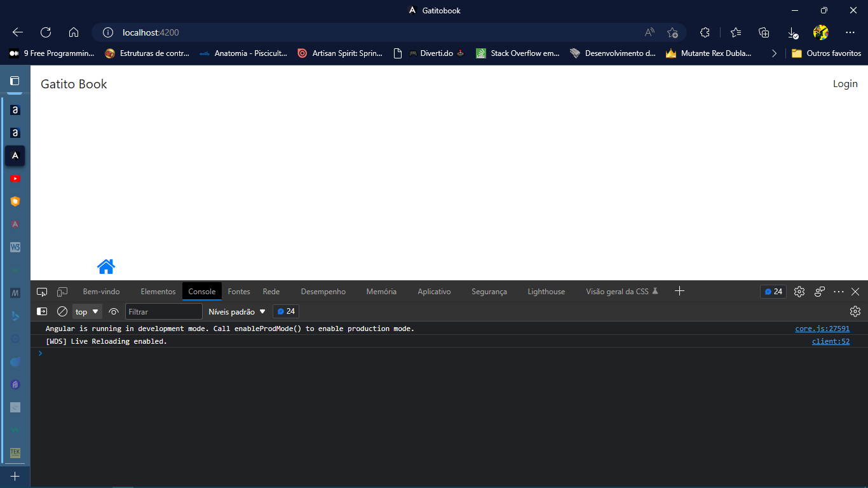This screenshot has width=868, height=488.
Task: Click the Login link
Action: coord(845,84)
